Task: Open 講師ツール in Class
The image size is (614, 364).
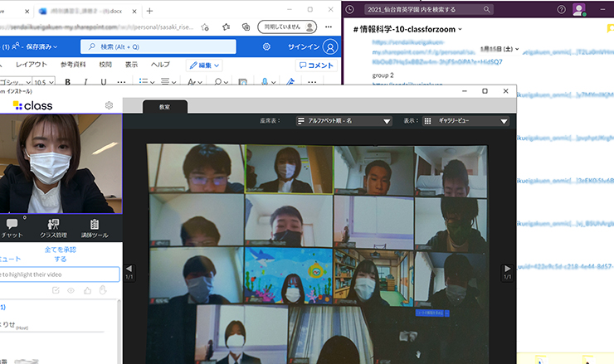Action: click(95, 228)
